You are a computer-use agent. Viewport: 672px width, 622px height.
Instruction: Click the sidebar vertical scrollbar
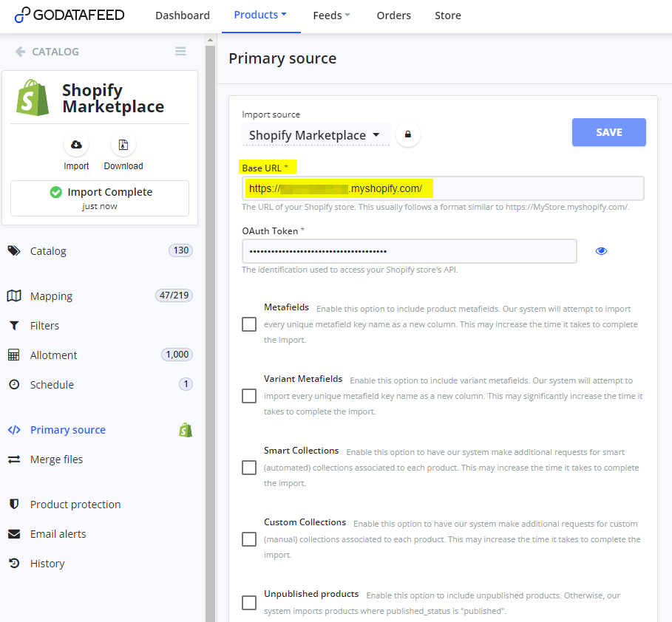(210, 333)
